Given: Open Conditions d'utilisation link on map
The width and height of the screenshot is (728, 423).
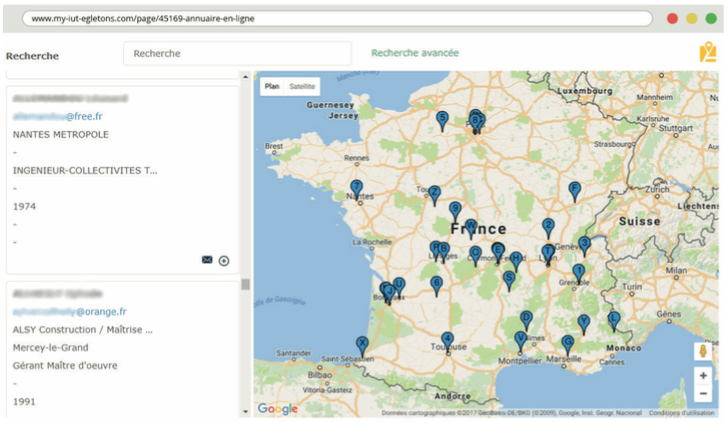Looking at the screenshot, I should coord(682,413).
